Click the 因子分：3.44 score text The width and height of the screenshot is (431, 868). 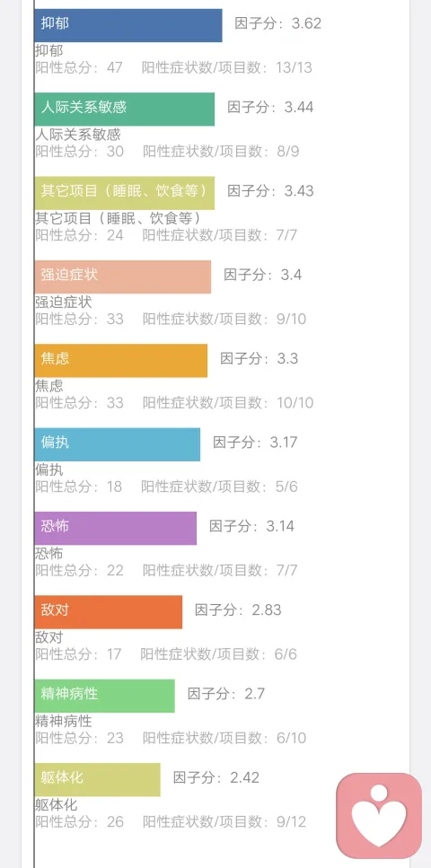tap(270, 107)
